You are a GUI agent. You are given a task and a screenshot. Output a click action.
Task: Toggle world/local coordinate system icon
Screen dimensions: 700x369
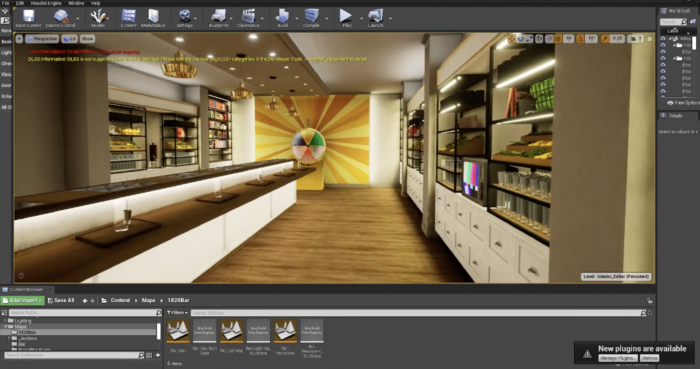539,39
